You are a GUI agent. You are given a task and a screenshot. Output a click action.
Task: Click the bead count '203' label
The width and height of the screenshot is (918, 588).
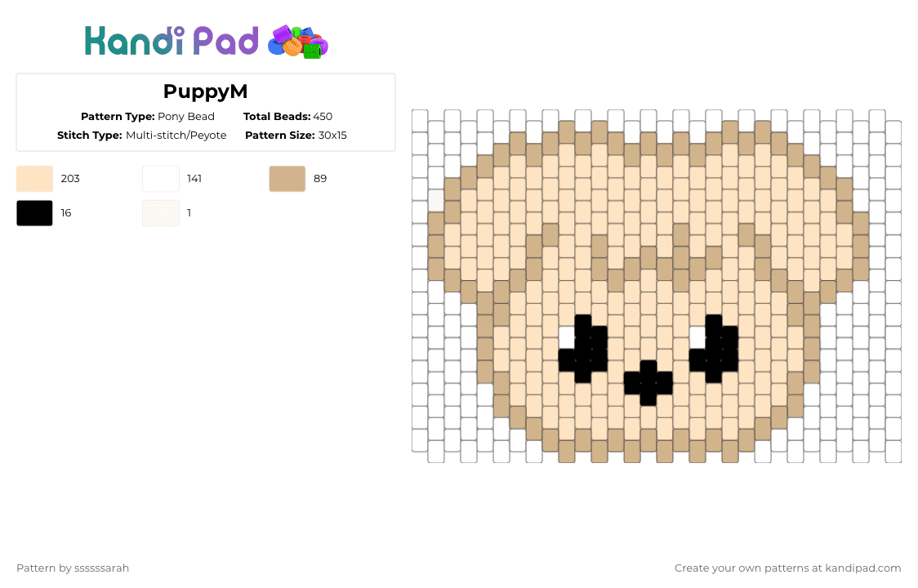click(70, 179)
